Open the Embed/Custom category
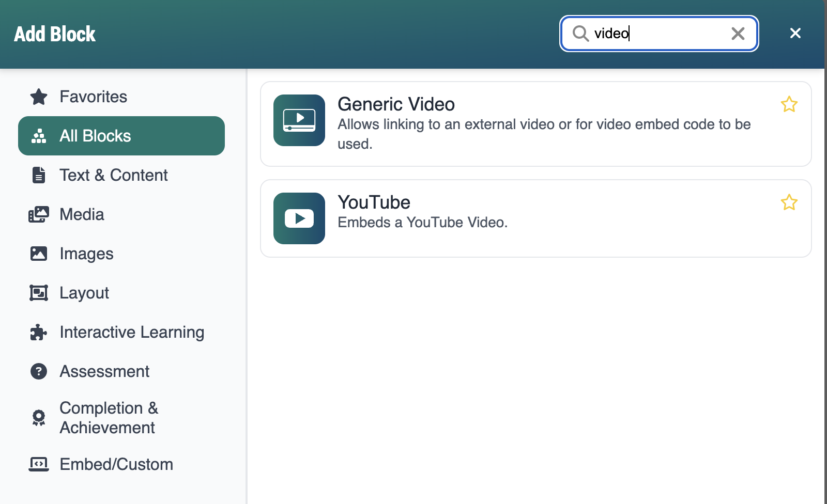The height and width of the screenshot is (504, 827). point(121,464)
